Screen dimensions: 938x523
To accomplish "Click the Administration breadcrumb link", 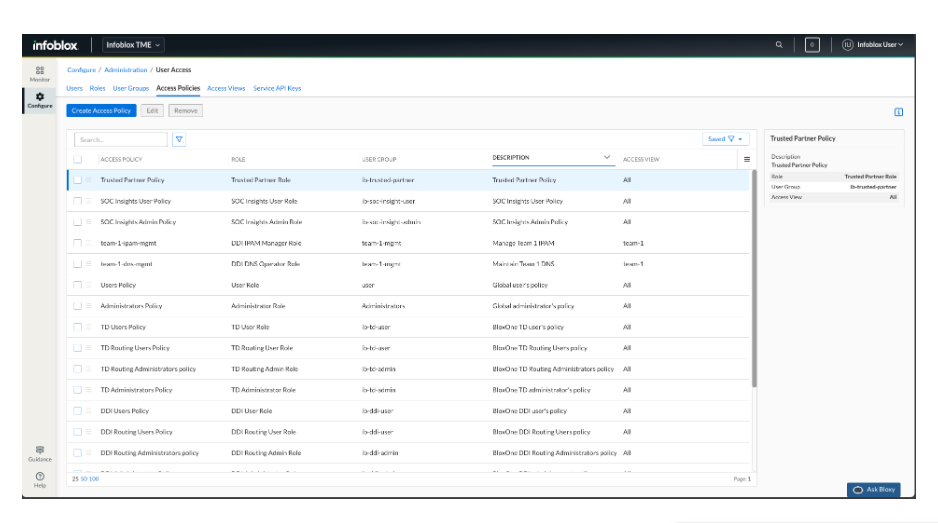I will pos(125,70).
